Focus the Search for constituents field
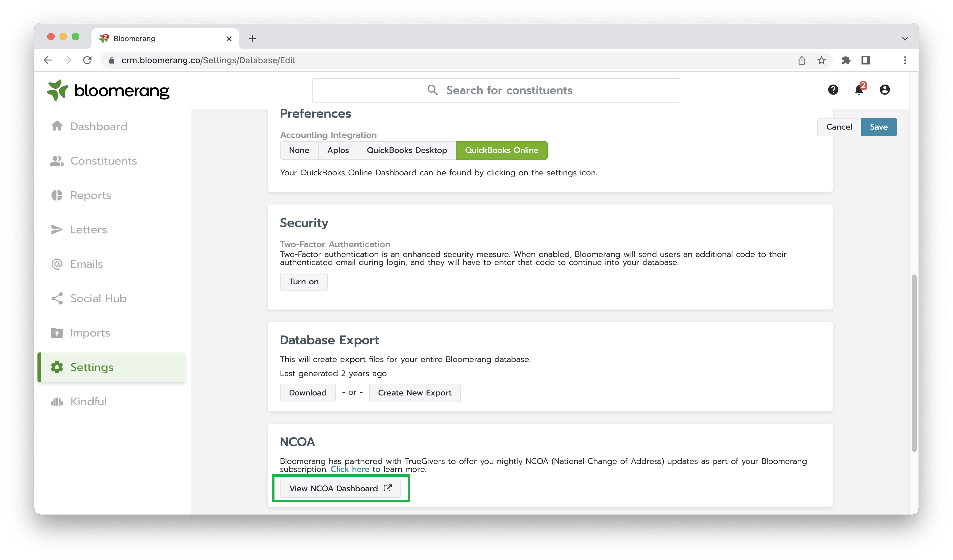The image size is (953, 560). 496,90
